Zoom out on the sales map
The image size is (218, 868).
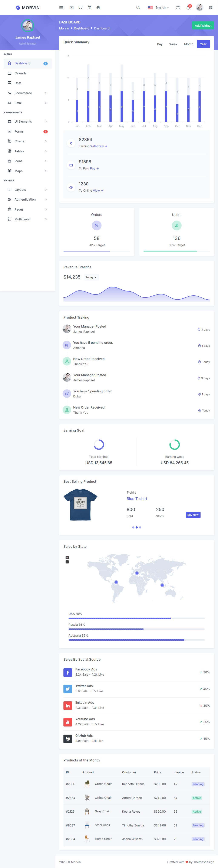click(67, 562)
